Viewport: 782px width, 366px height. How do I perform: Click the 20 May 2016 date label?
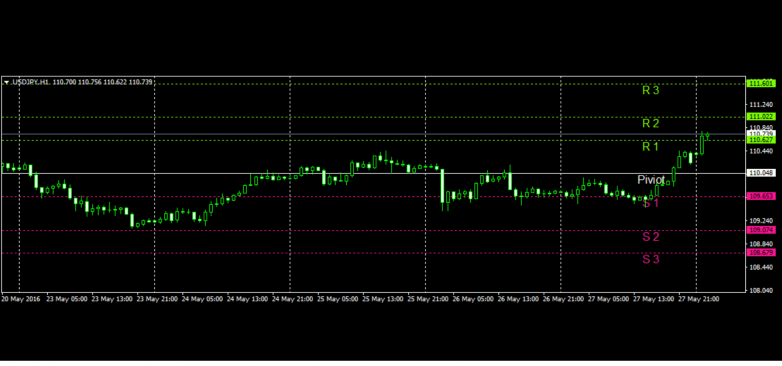pos(20,299)
